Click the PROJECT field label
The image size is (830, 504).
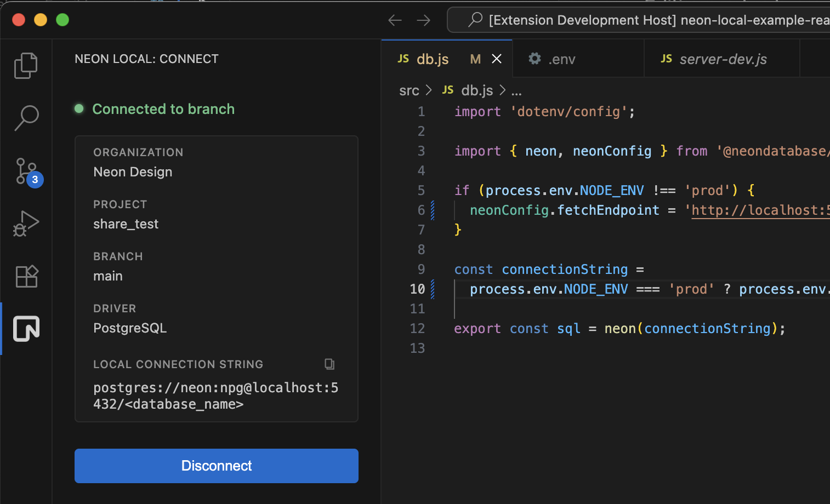[120, 204]
